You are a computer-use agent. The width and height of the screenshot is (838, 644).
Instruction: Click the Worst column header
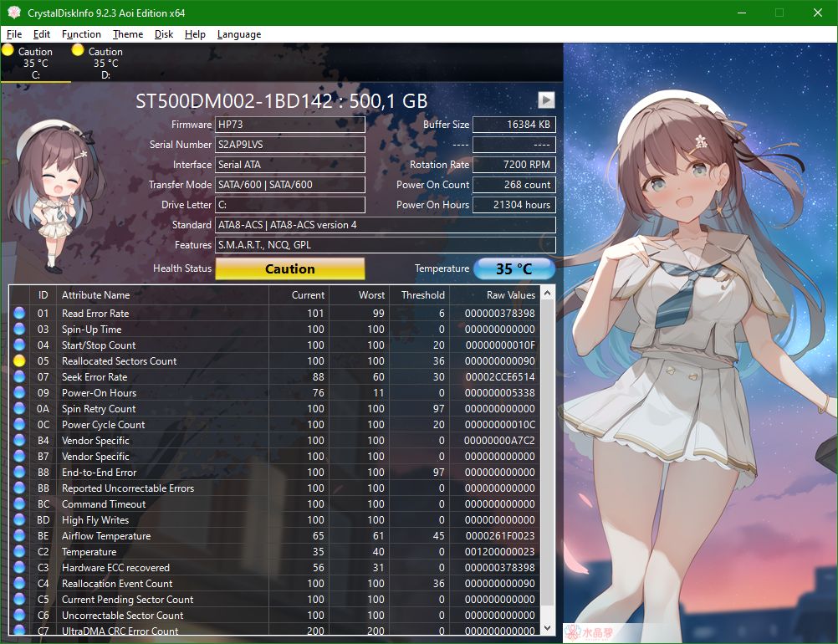click(x=359, y=295)
